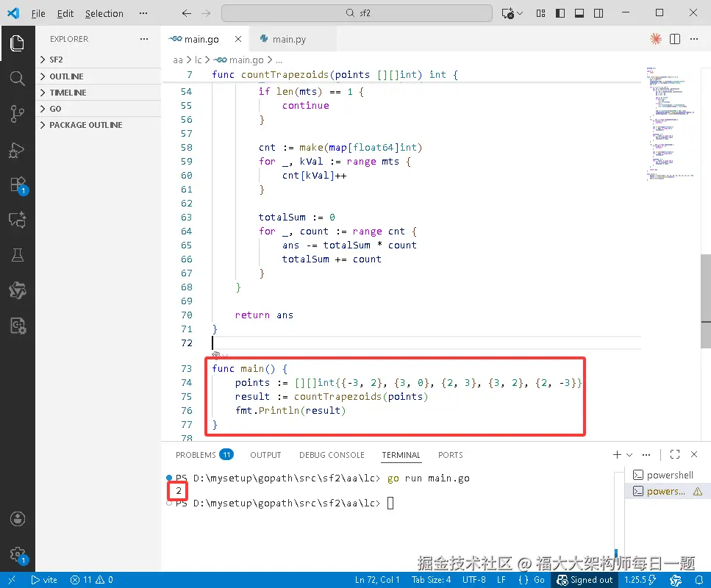
Task: Open editor more actions ellipsis
Action: click(x=694, y=40)
